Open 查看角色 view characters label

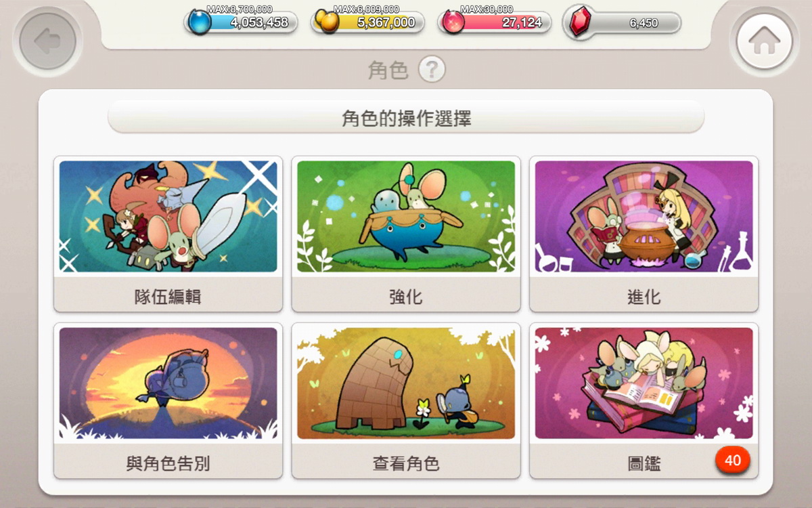(406, 463)
